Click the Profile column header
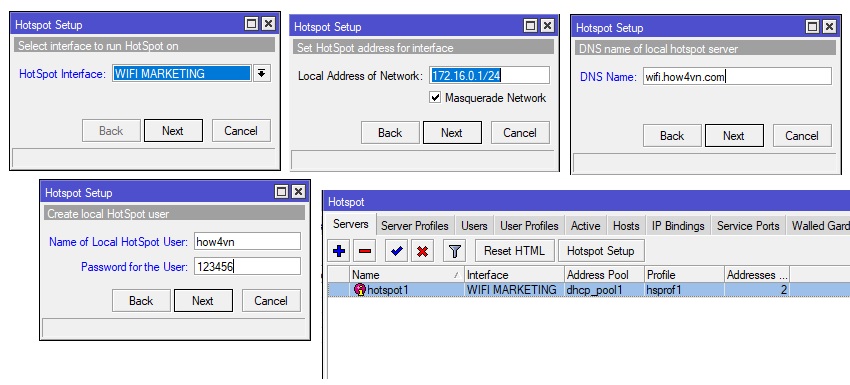The image size is (850, 385). coord(684,275)
